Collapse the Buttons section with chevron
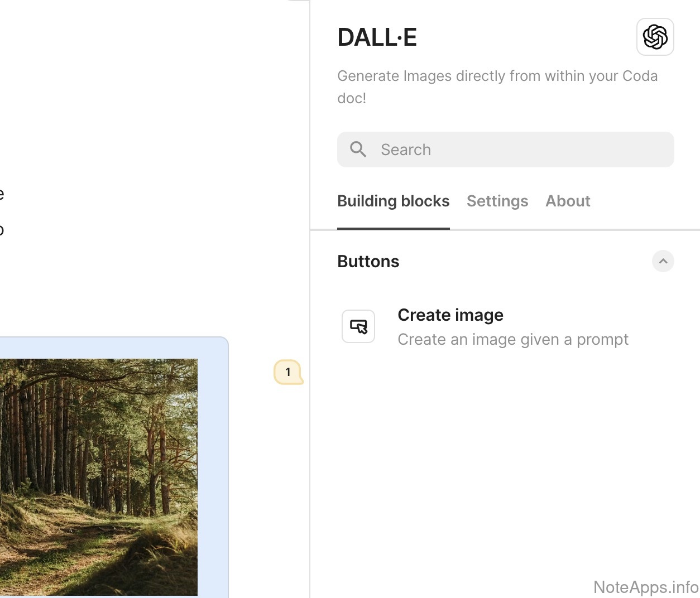The image size is (700, 598). [x=663, y=261]
